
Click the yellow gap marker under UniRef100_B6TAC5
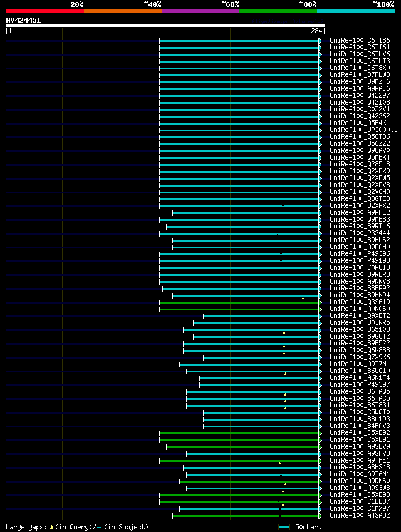click(x=285, y=401)
